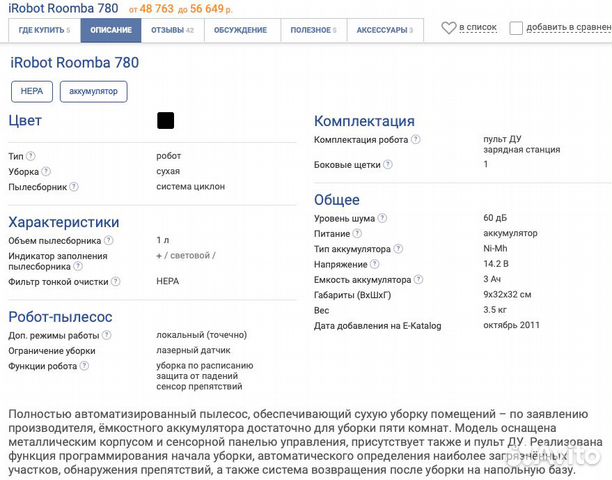Click the аккумулятор tag button
This screenshot has width=612, height=480.
point(94,91)
